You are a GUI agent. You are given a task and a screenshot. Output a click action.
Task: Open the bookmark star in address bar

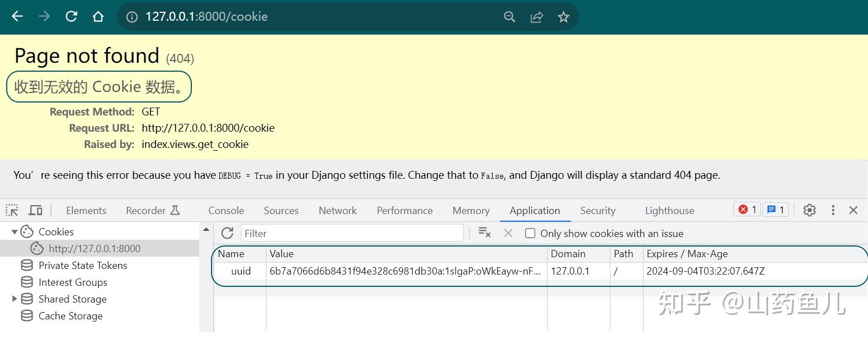click(x=563, y=16)
